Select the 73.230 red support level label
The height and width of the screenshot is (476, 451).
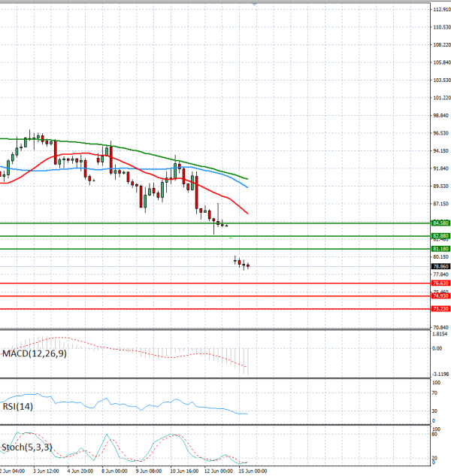pyautogui.click(x=440, y=309)
